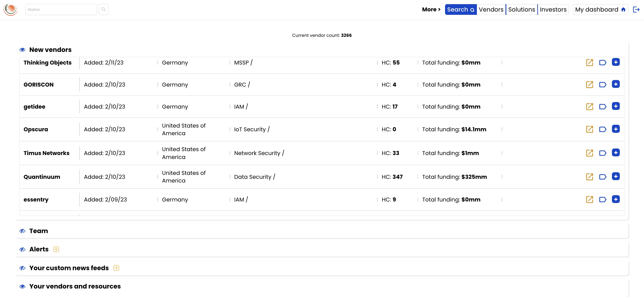Expand the More menu in header

point(431,10)
